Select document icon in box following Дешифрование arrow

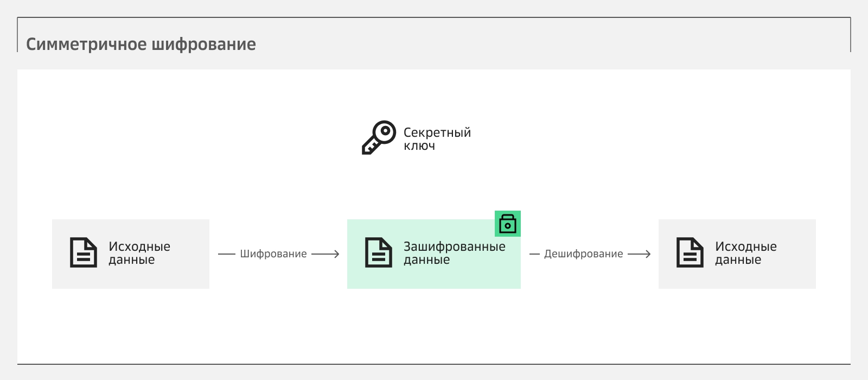[x=690, y=253]
